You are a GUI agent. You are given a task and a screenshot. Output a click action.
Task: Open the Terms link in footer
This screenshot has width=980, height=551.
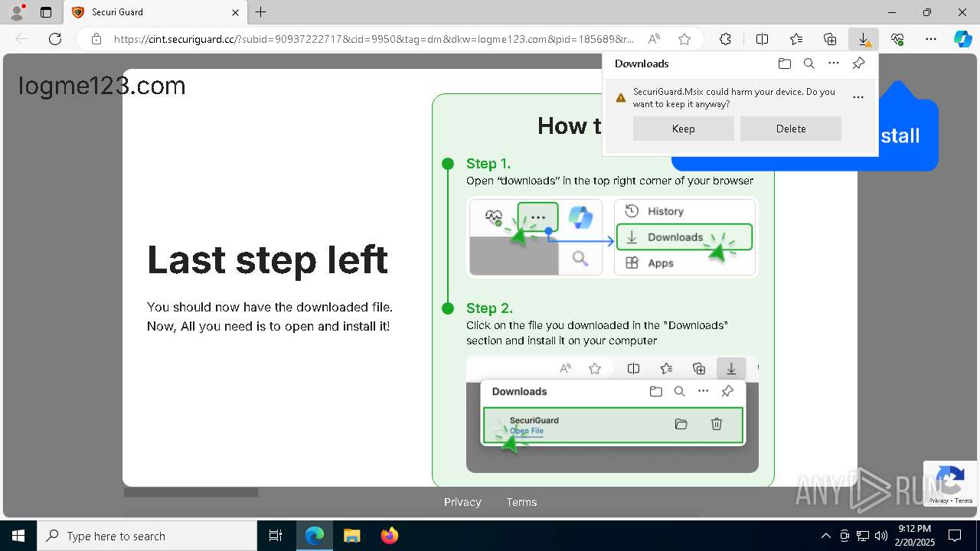point(521,502)
